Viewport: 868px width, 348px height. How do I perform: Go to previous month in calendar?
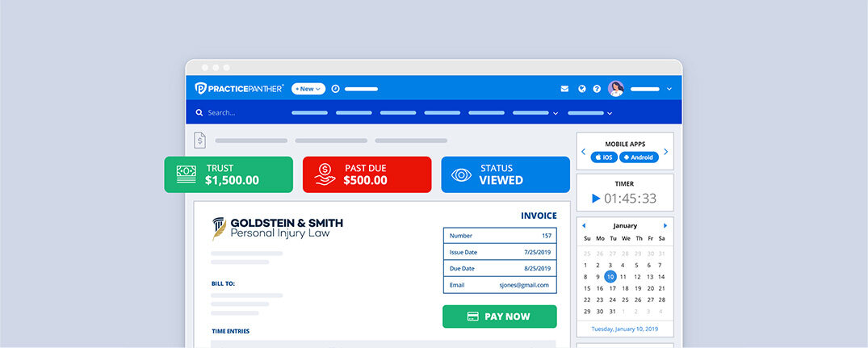pos(584,226)
